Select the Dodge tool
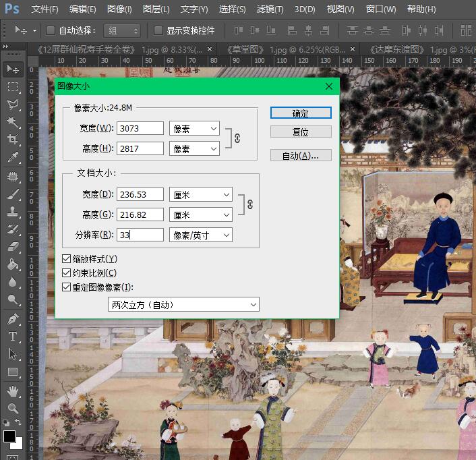The image size is (476, 460). click(x=13, y=299)
